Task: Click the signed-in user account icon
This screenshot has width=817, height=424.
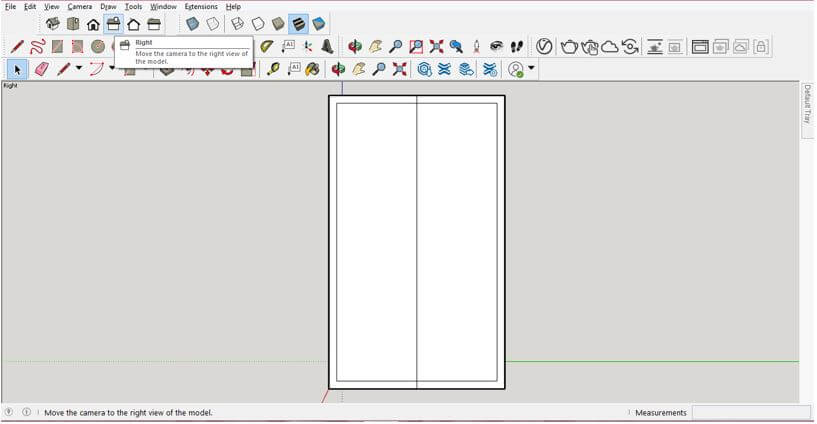Action: tap(516, 69)
